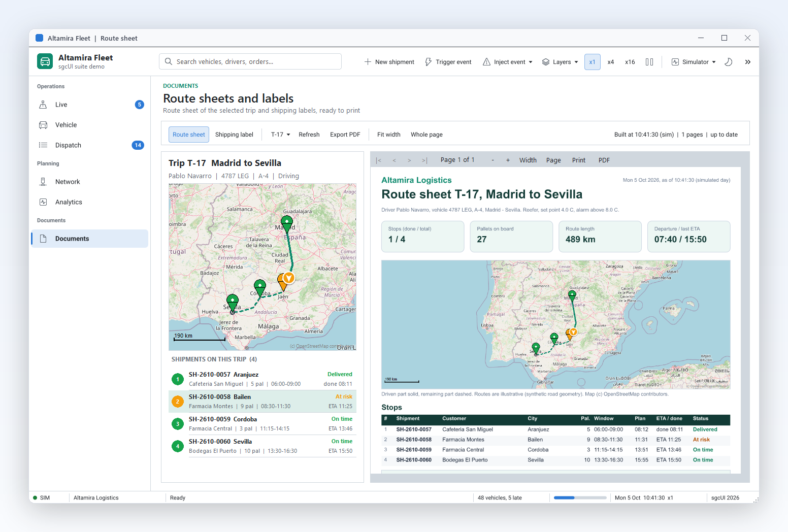Click the New shipment button

(x=389, y=62)
